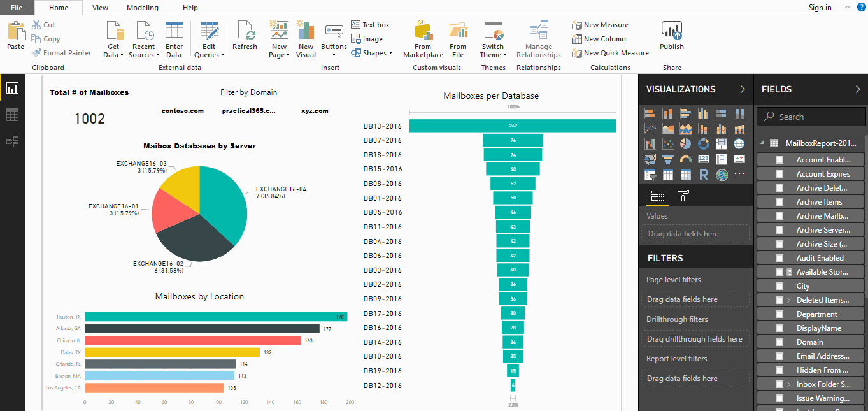
Task: Switch to the Modeling ribbon tab
Action: pos(142,8)
